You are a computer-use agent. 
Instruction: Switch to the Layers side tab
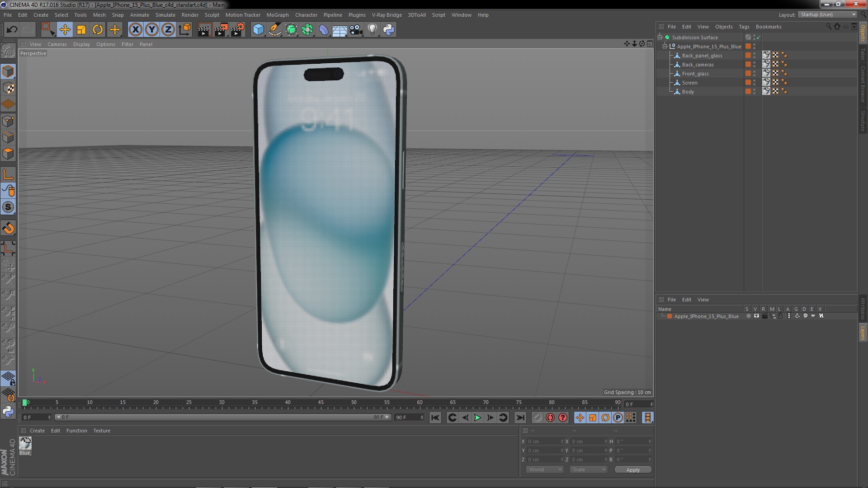click(x=863, y=333)
